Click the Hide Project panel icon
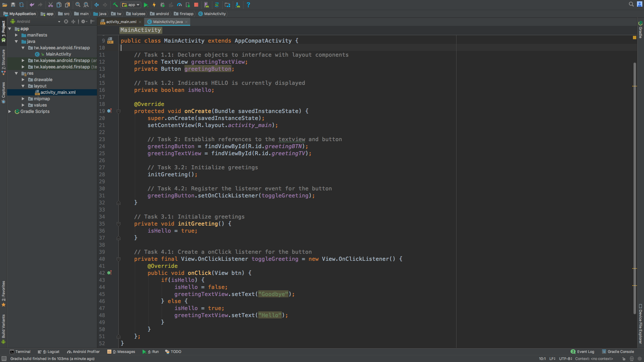This screenshot has width=644, height=362. tap(92, 21)
